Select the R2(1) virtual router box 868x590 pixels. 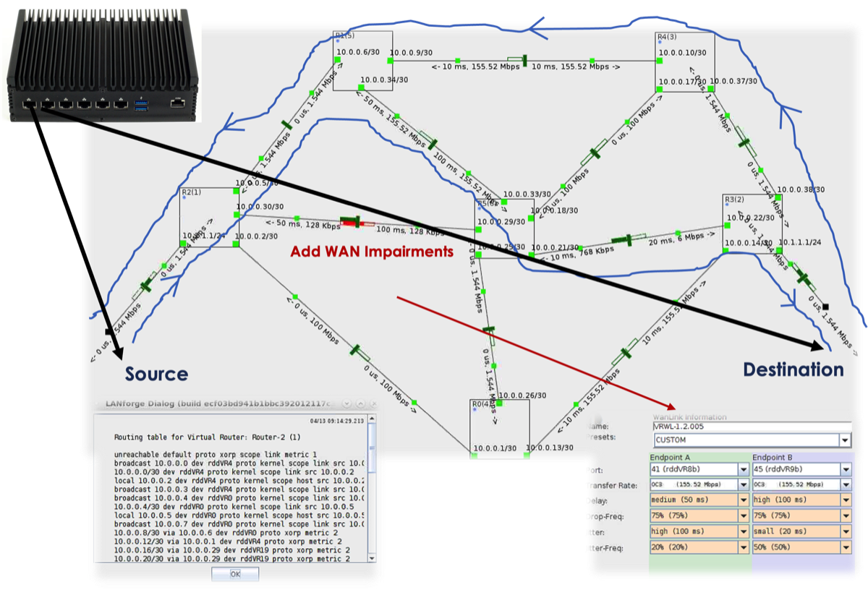[x=209, y=217]
